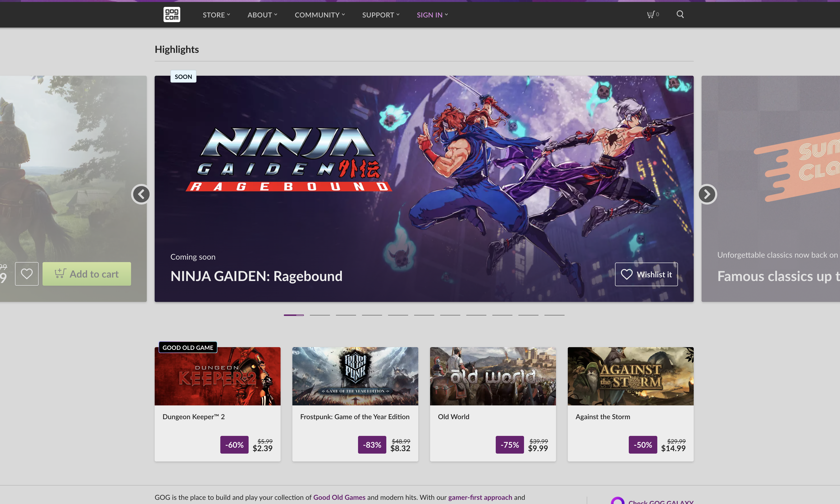The image size is (840, 504).
Task: Click the GOG.com logo
Action: tap(172, 14)
